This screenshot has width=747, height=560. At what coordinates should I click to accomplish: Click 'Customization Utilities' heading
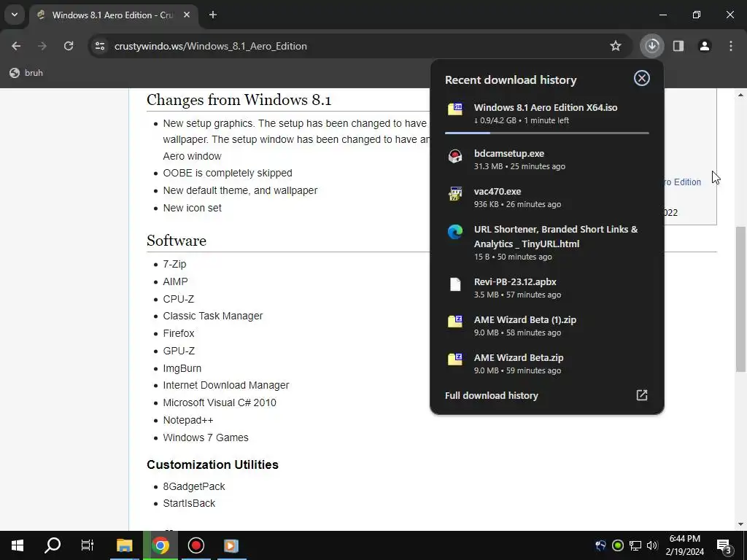point(212,464)
